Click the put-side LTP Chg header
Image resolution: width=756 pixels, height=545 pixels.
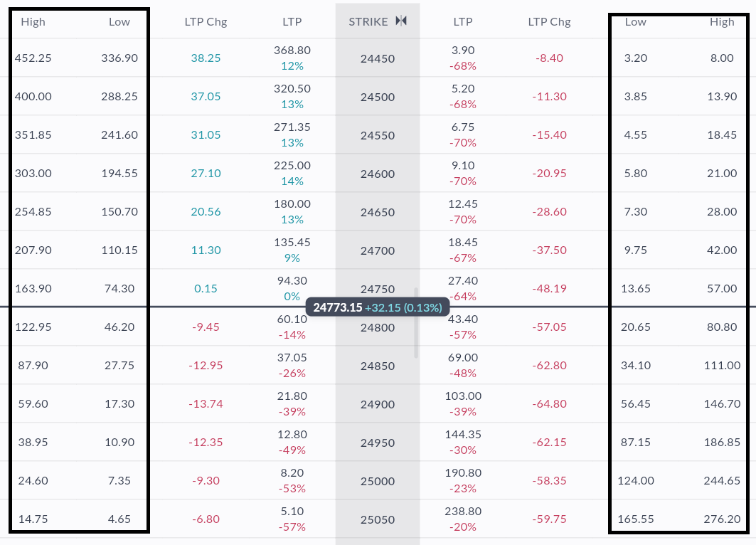coord(549,21)
